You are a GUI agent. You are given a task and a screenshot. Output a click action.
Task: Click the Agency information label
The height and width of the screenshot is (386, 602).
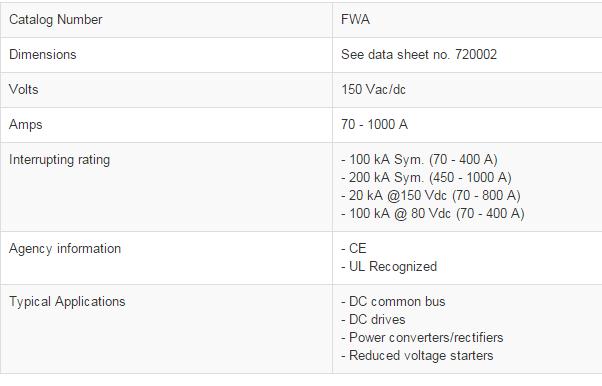coord(65,249)
